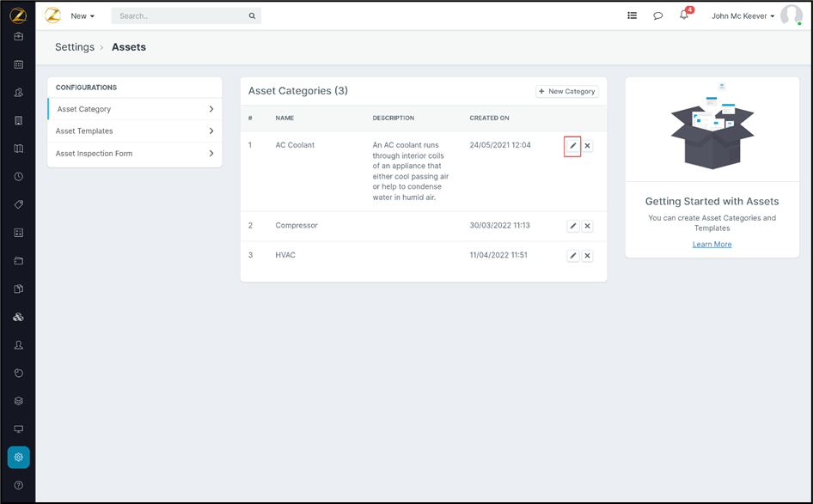Click the pencil icon for HVAC
The image size is (813, 504).
pyautogui.click(x=573, y=256)
